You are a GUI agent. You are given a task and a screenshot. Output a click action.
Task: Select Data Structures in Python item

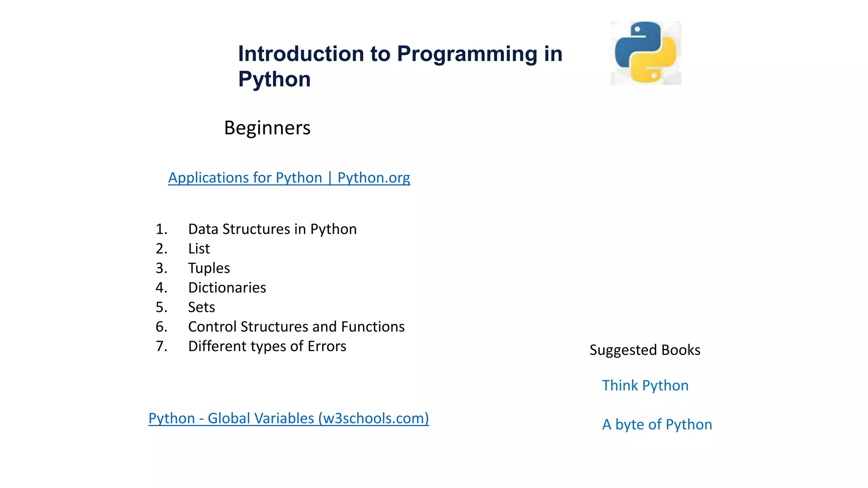click(x=272, y=229)
